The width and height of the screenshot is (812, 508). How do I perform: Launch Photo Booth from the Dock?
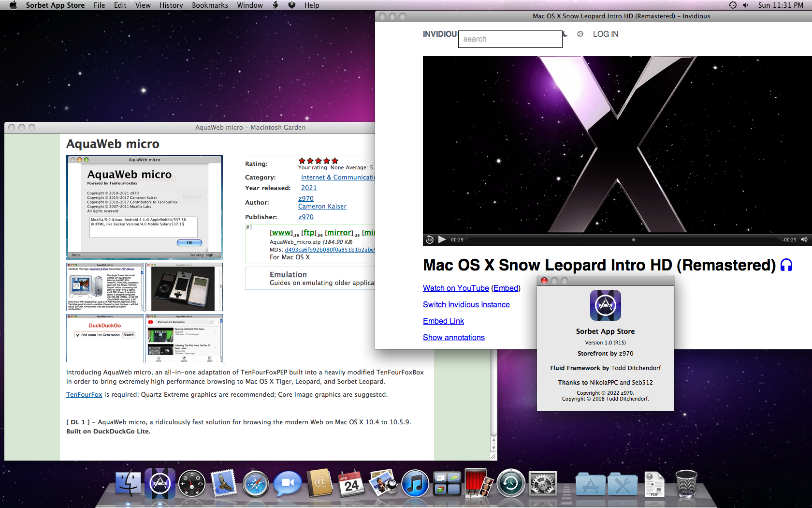[x=478, y=484]
